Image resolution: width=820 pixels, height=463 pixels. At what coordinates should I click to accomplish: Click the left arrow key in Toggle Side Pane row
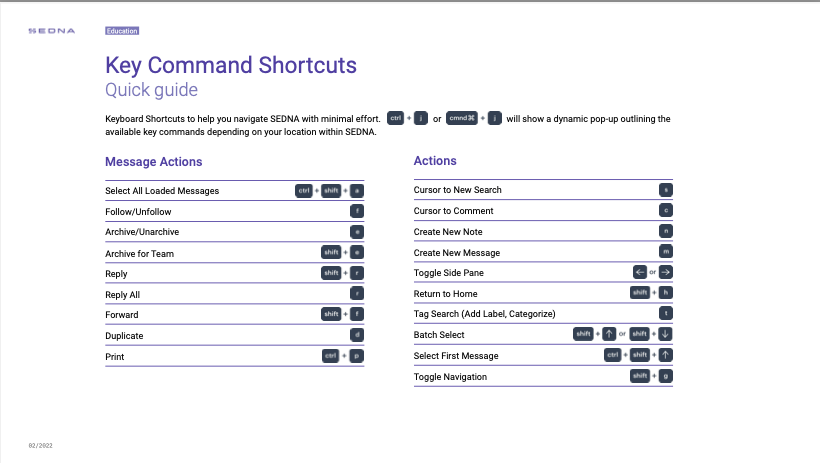tap(640, 272)
